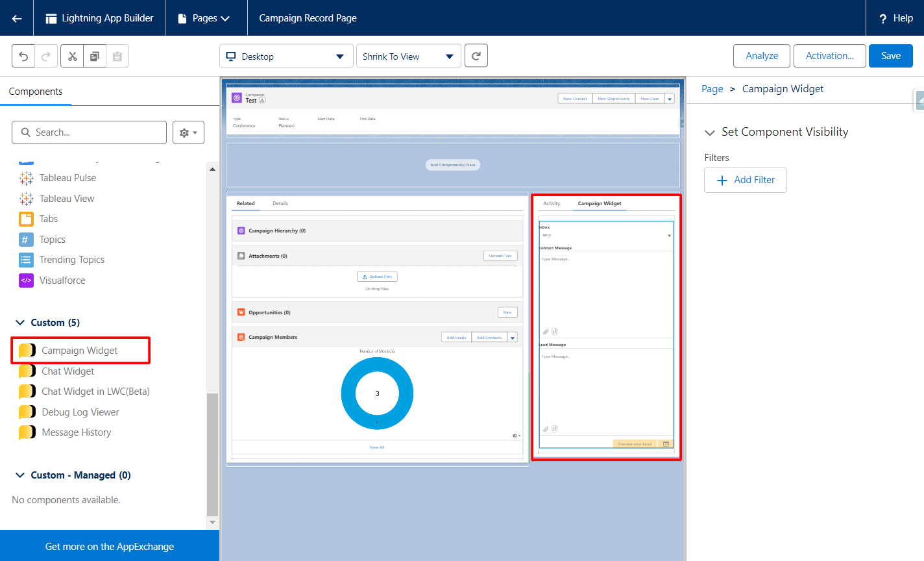924x561 pixels.
Task: Click the Page breadcrumb link
Action: click(712, 89)
